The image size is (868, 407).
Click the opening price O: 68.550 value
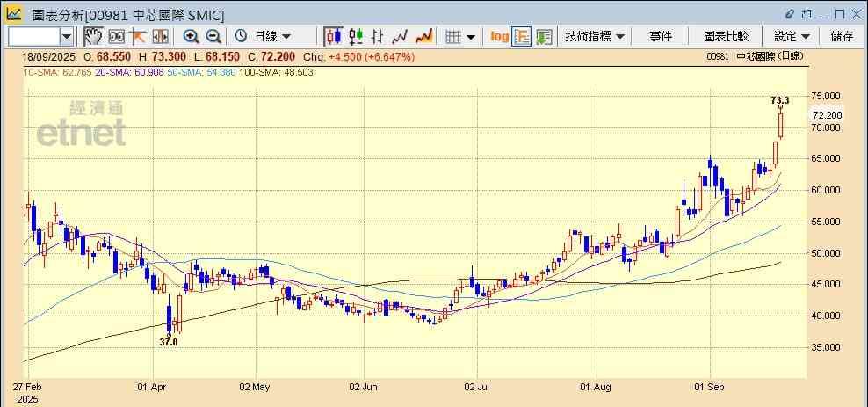click(x=107, y=56)
